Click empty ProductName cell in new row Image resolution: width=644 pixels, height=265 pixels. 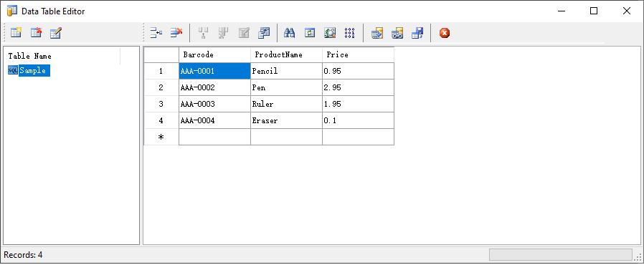point(286,137)
